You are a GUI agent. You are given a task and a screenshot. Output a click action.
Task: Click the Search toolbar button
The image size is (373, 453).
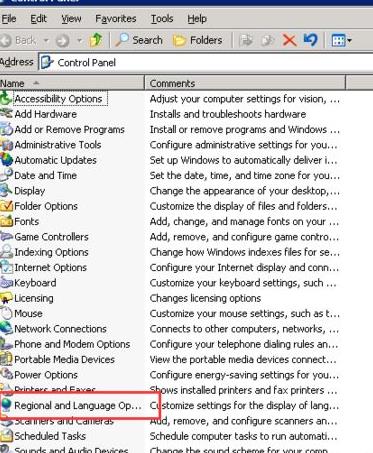click(138, 40)
